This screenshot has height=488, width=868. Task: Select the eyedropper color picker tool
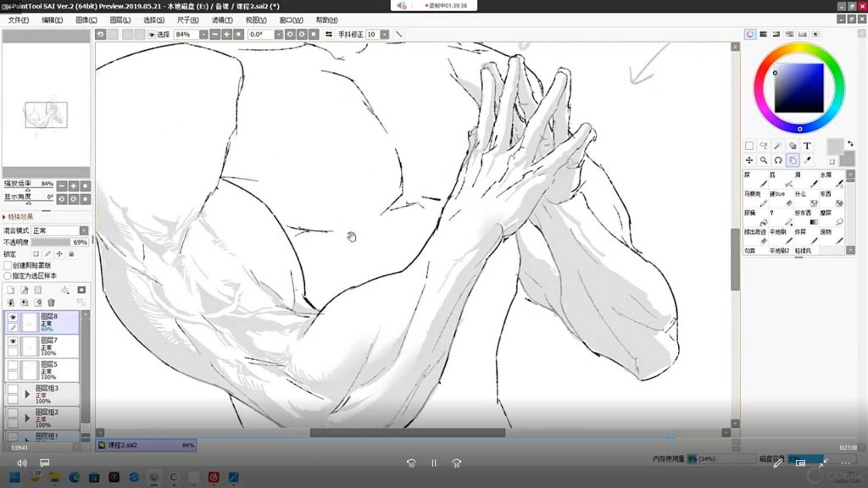click(807, 160)
